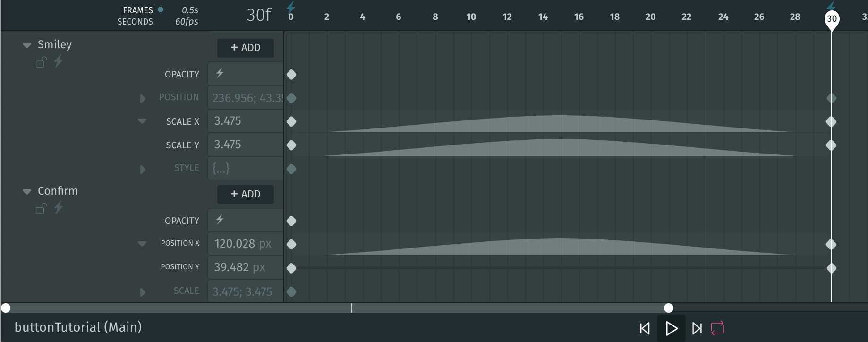Click the SCALE X value field 3.475
Screen dimensions: 868x342
click(246, 121)
